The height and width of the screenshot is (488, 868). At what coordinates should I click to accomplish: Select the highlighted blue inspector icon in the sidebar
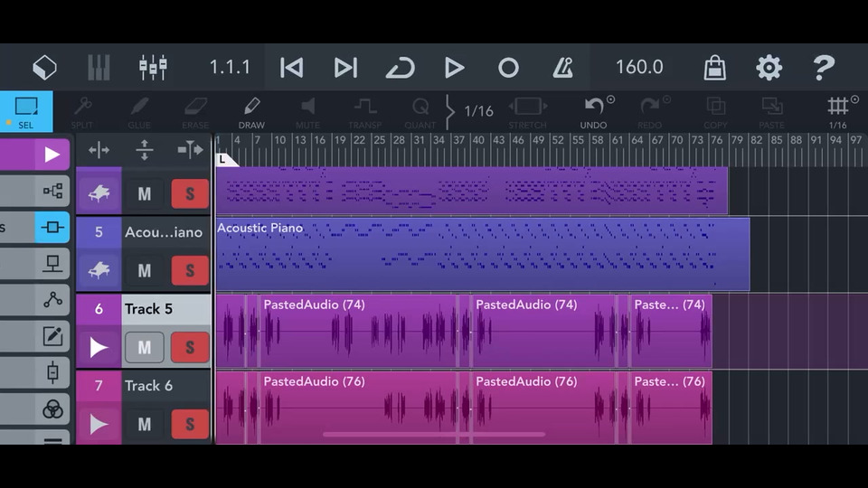52,228
